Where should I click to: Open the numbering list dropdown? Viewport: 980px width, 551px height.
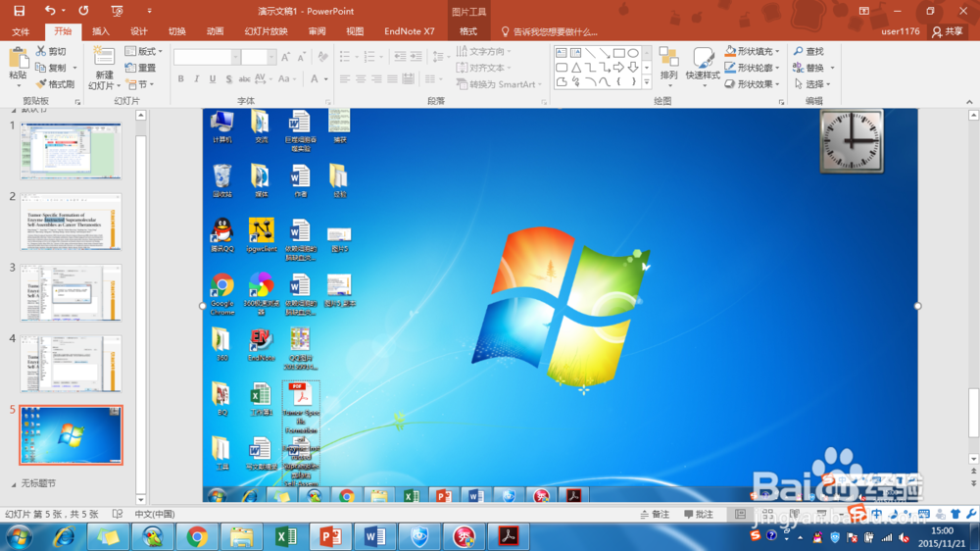pyautogui.click(x=380, y=58)
